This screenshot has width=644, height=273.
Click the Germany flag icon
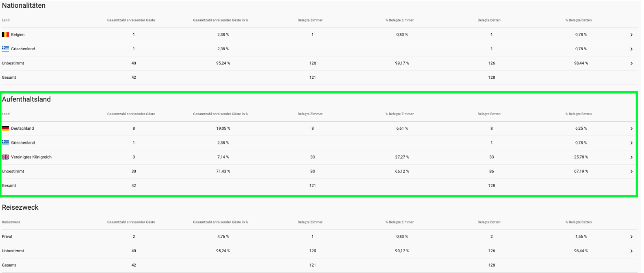point(5,129)
